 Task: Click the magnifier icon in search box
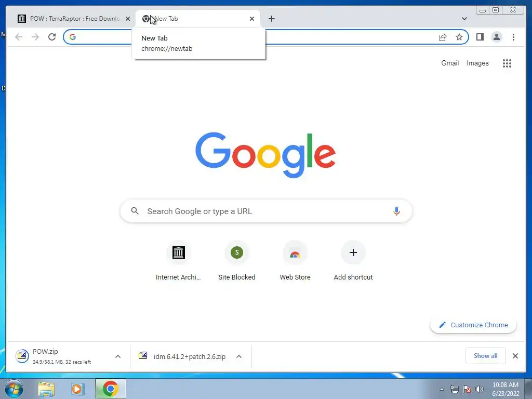coord(135,211)
